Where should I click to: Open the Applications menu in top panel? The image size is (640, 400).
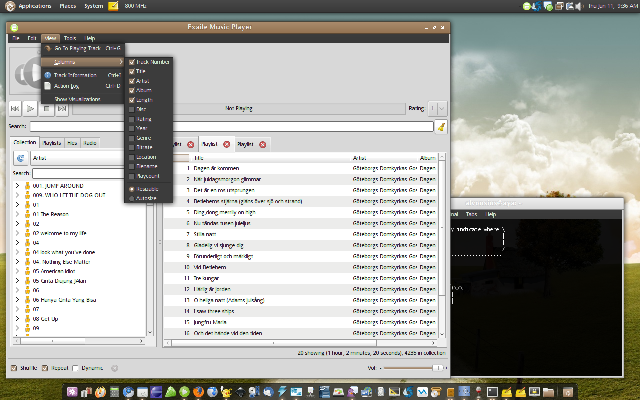pos(35,6)
